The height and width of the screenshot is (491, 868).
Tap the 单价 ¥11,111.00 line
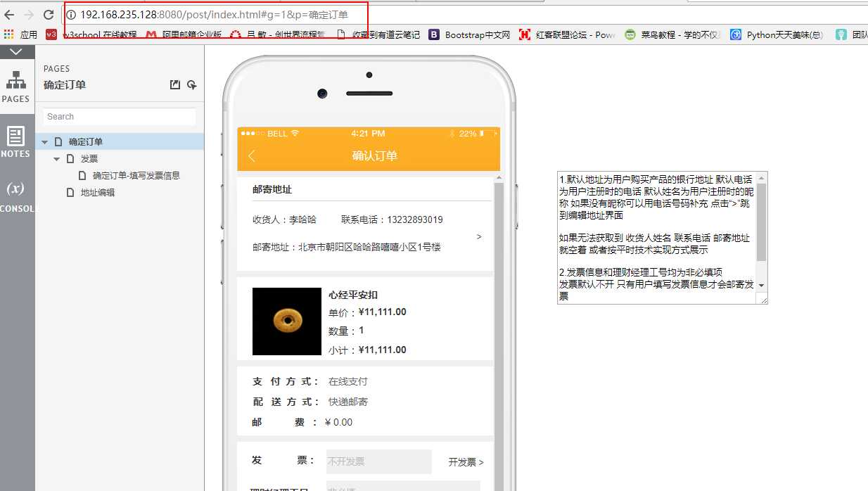(367, 312)
